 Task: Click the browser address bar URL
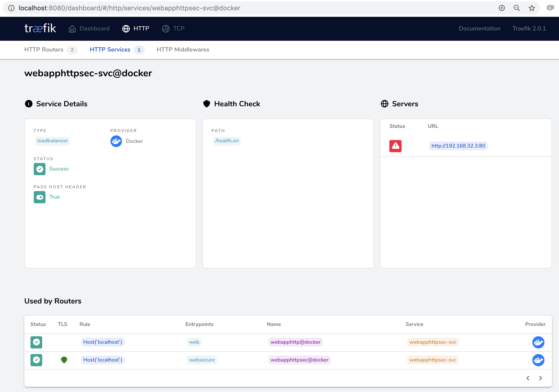129,8
